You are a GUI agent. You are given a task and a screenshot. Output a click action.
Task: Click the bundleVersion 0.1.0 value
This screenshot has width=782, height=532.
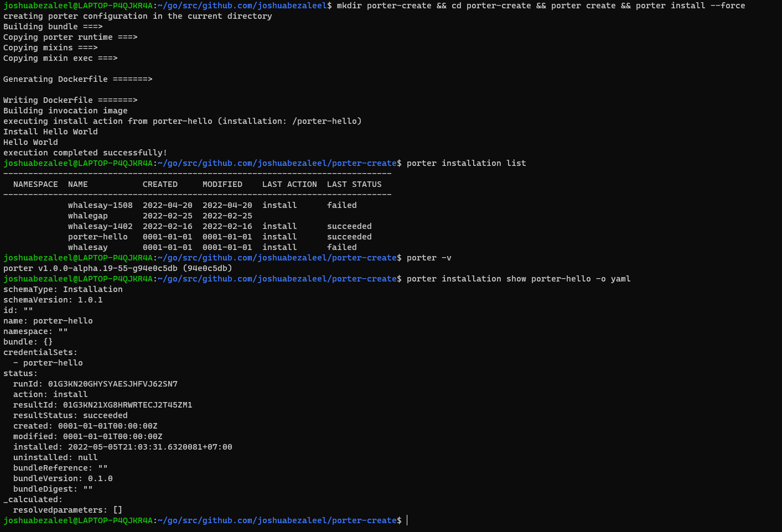point(100,478)
